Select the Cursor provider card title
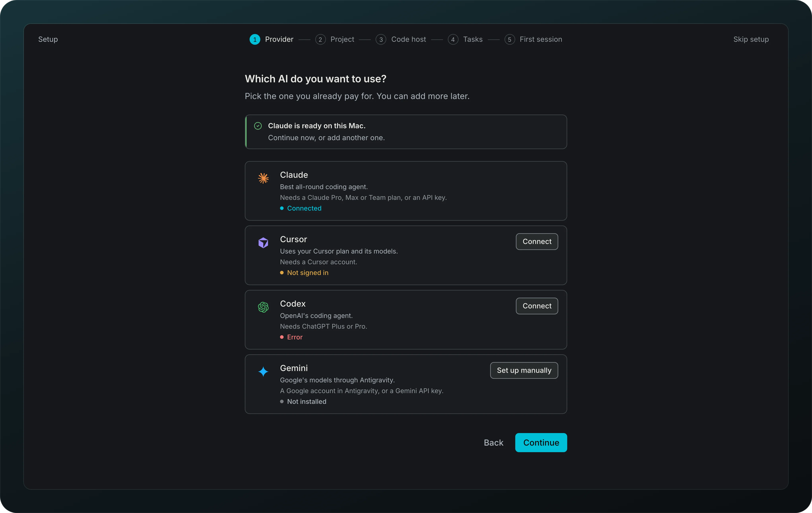The image size is (812, 513). (293, 239)
